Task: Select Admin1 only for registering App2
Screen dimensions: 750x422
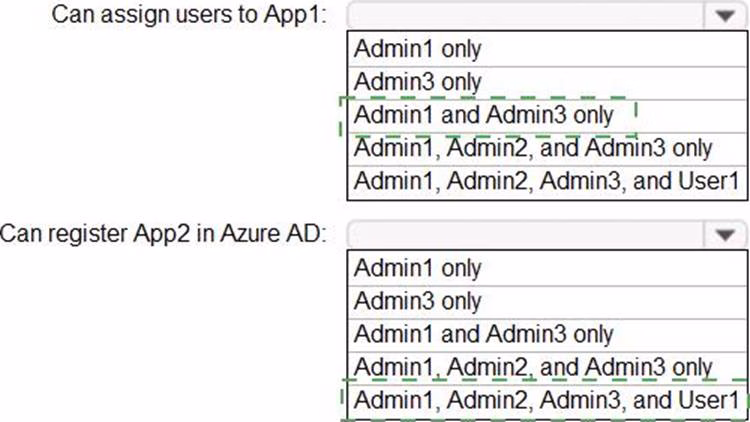Action: [418, 268]
